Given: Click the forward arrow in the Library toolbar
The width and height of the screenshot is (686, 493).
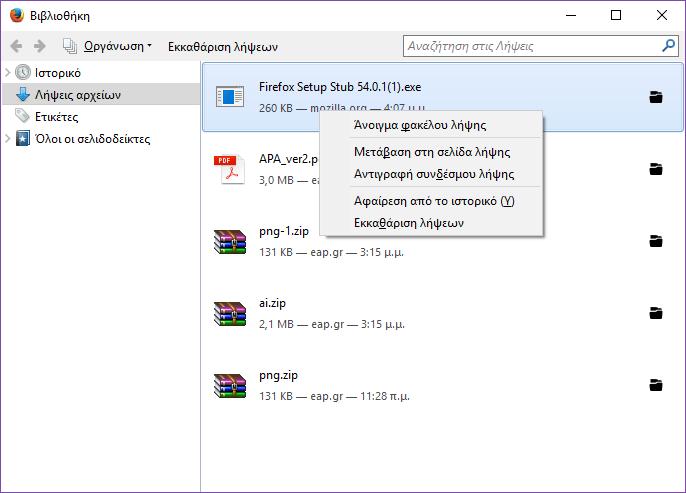Looking at the screenshot, I should click(x=39, y=46).
